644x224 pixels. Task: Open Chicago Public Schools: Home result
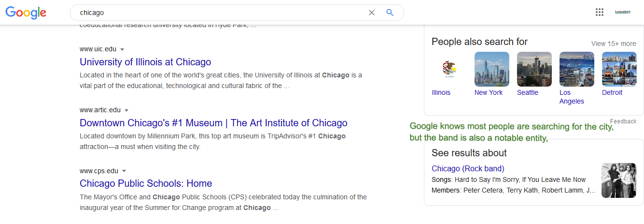(146, 183)
